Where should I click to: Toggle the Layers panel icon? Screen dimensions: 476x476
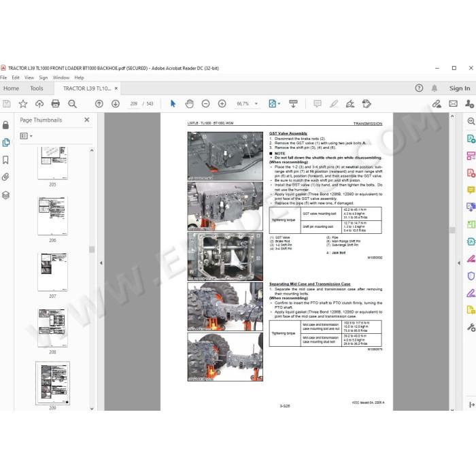[5, 195]
